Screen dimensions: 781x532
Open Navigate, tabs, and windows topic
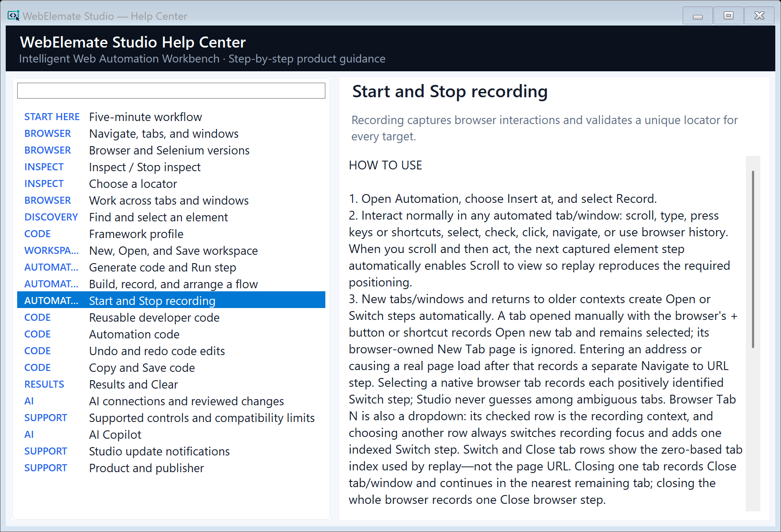(171, 134)
